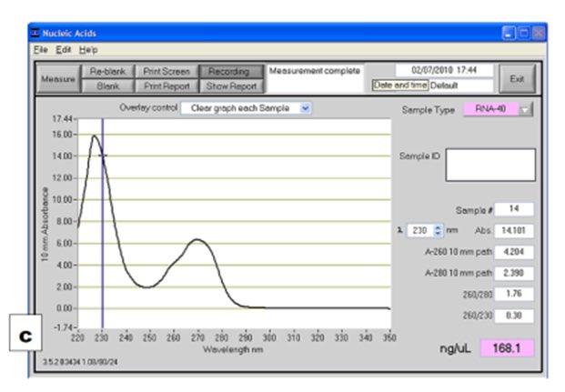565x392 pixels.
Task: Click Print Screen button
Action: (x=166, y=71)
